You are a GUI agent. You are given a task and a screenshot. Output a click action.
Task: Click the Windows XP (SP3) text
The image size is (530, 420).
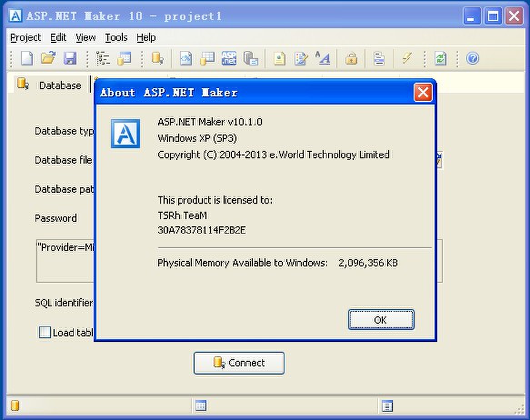tap(197, 138)
